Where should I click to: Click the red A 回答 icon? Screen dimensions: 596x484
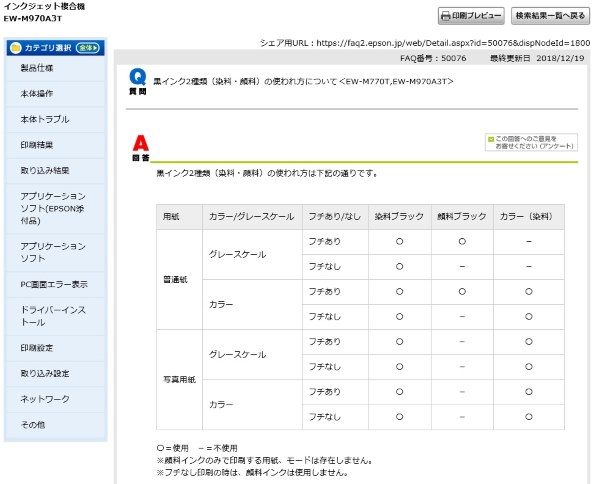[x=140, y=148]
